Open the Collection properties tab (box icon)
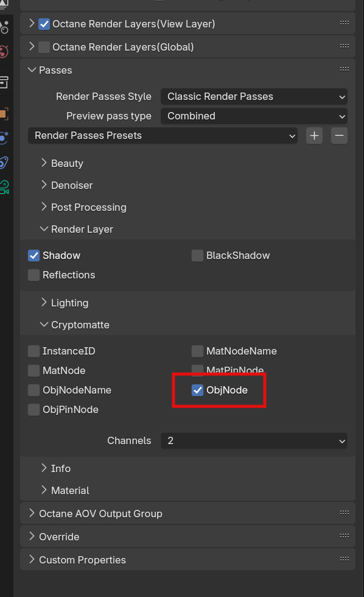The image size is (364, 597). pyautogui.click(x=4, y=82)
